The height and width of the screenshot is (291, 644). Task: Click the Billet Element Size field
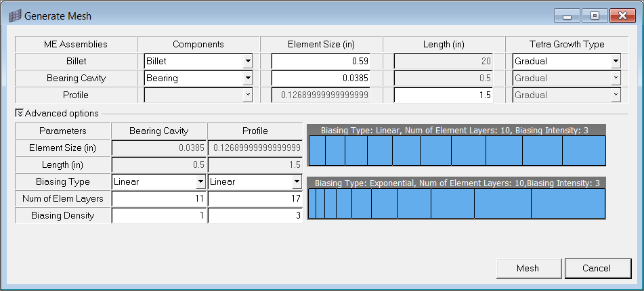point(321,61)
